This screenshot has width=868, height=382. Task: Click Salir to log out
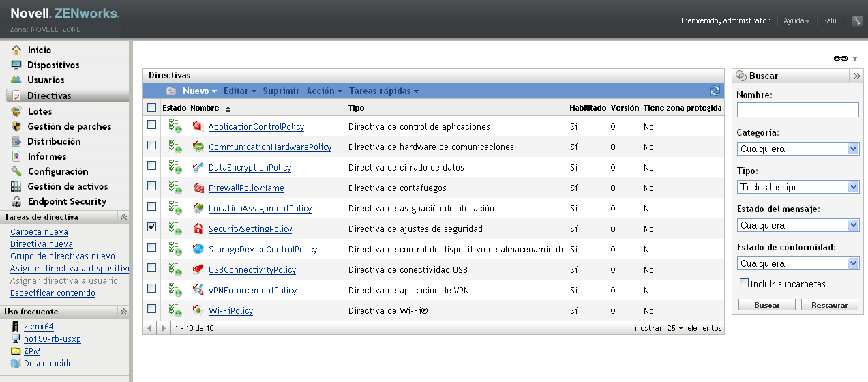tap(830, 20)
